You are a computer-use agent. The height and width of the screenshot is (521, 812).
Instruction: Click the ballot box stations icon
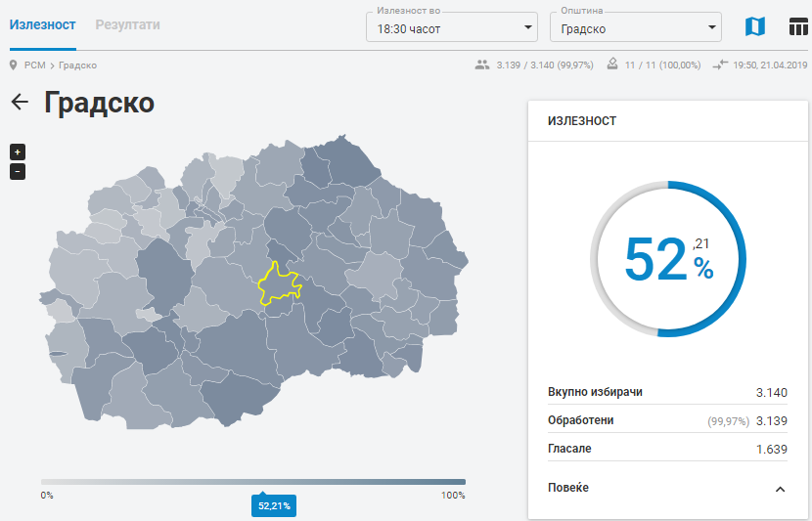612,65
